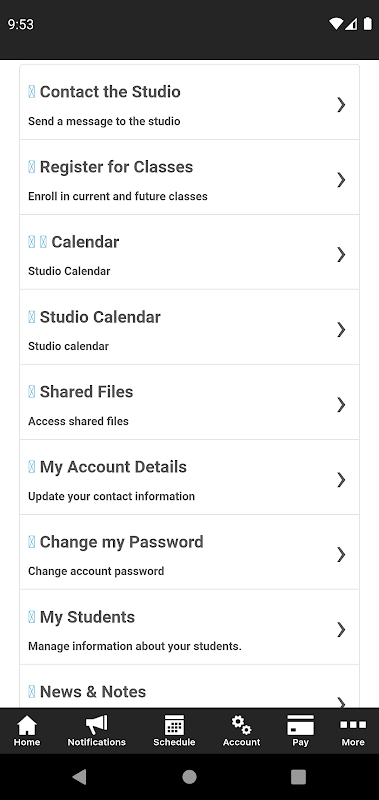The image size is (379, 800).
Task: Tap Send a message to the studio
Action: click(104, 121)
